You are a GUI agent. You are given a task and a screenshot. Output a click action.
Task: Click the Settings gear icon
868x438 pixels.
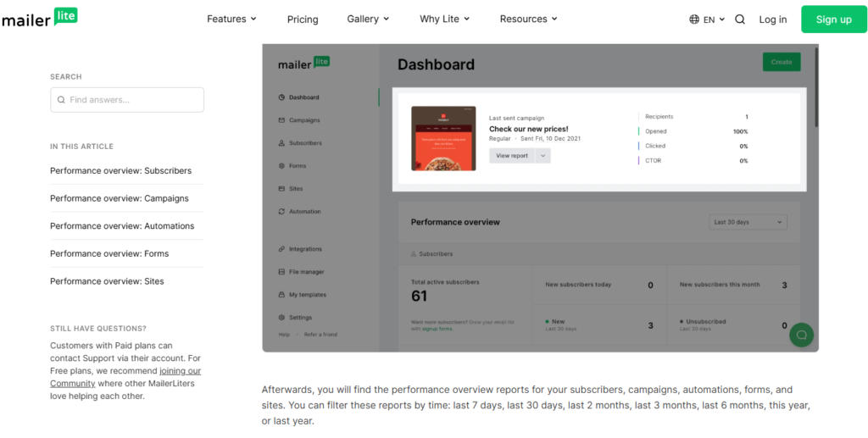[281, 318]
